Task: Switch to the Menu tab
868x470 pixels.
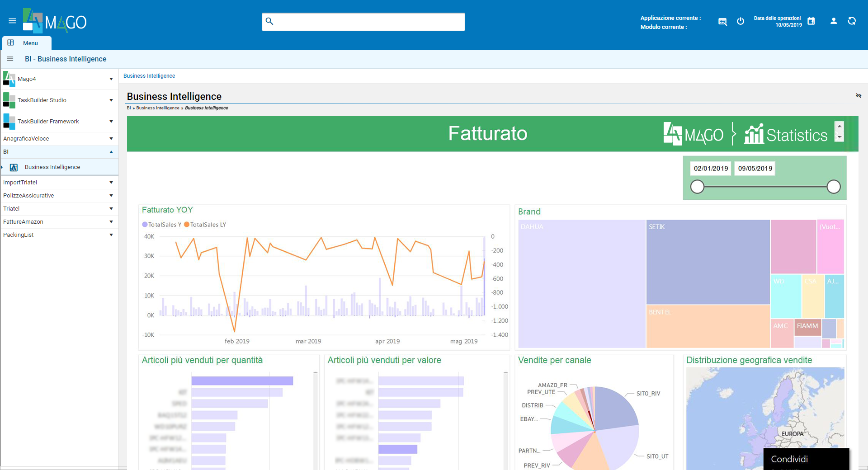Action: pyautogui.click(x=27, y=43)
